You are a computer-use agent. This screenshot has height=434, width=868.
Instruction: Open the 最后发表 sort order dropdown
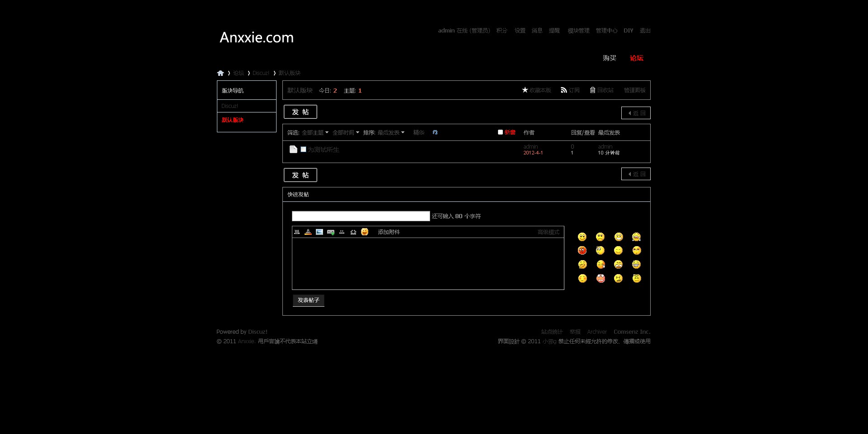pos(391,133)
